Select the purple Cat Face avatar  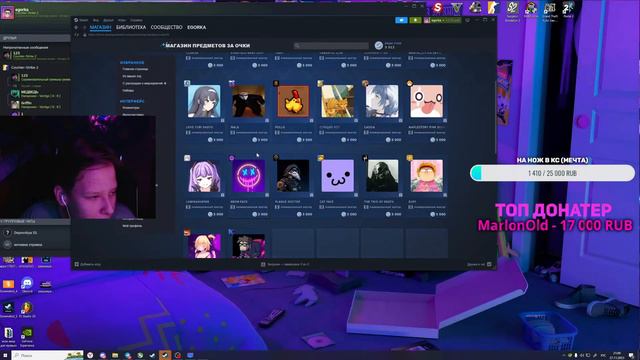click(x=338, y=176)
